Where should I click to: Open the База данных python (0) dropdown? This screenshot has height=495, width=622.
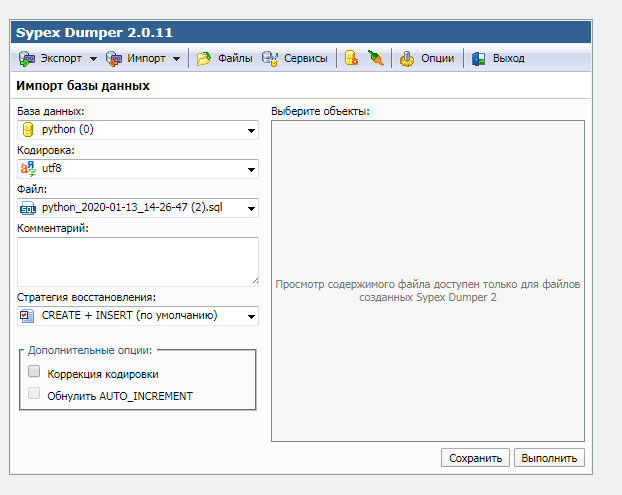[138, 130]
